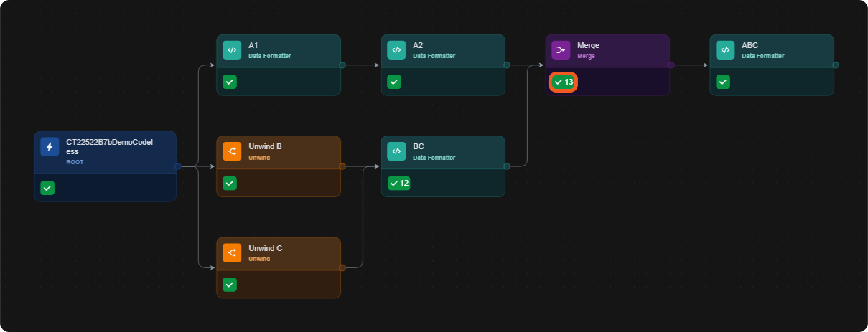The height and width of the screenshot is (332, 868).
Task: Click the code icon on ABC node
Action: pyautogui.click(x=725, y=50)
